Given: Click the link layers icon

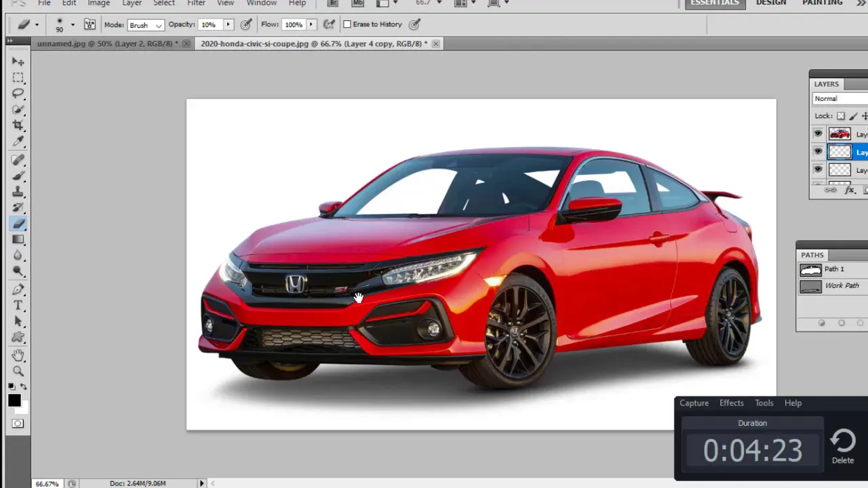Looking at the screenshot, I should (x=831, y=190).
